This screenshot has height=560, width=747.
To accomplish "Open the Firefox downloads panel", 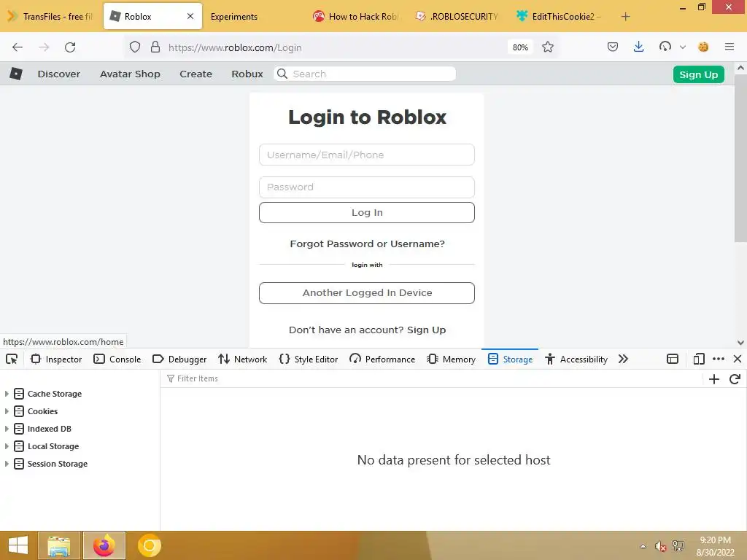I will click(x=639, y=47).
